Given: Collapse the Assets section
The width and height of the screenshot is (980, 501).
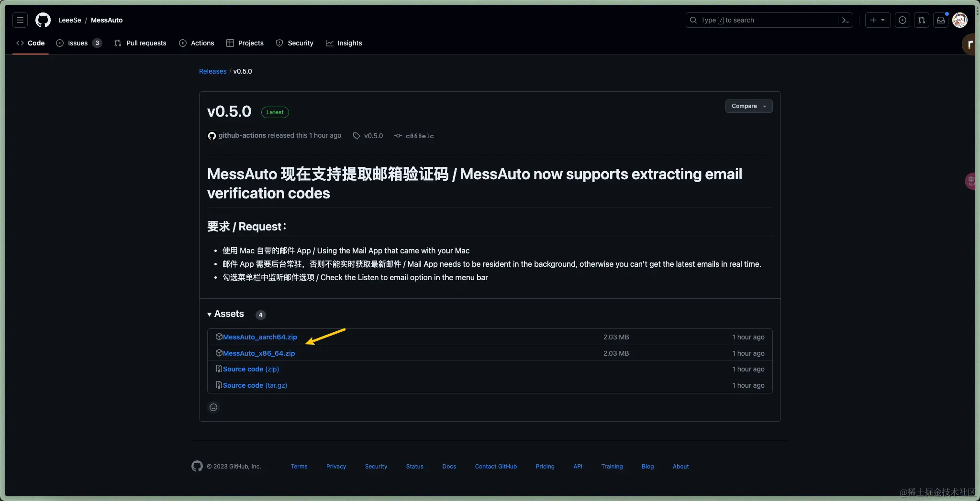Looking at the screenshot, I should tap(226, 314).
